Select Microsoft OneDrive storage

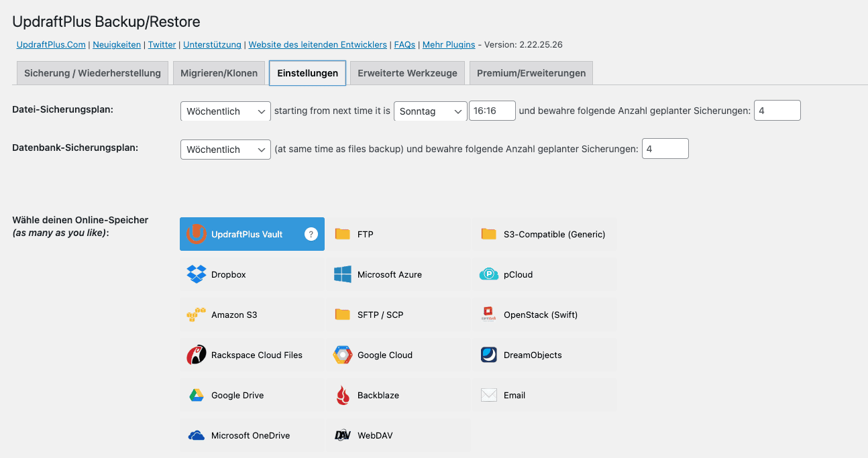pyautogui.click(x=252, y=435)
